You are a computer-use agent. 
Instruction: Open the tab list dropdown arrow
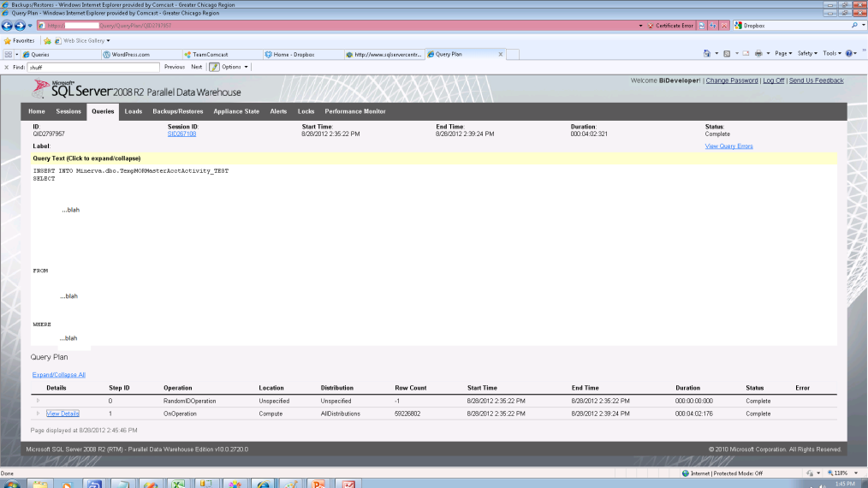(16, 54)
